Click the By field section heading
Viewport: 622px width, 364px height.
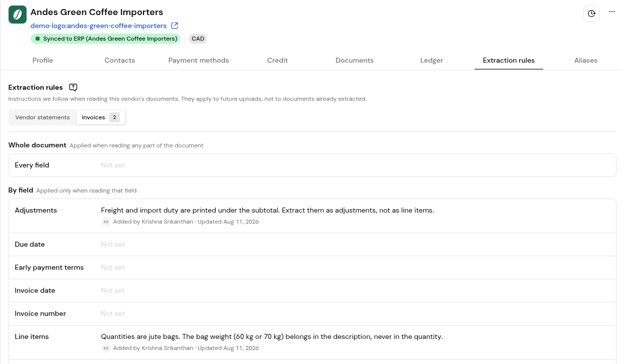21,190
